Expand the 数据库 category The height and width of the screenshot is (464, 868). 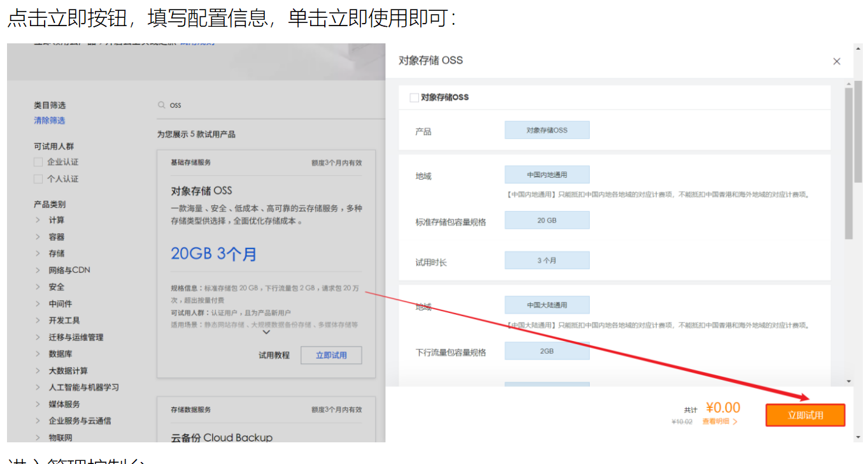pos(38,354)
